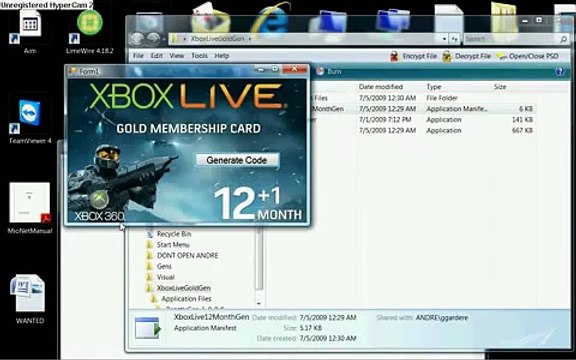Click Encrypt File toolbar button

click(x=413, y=56)
